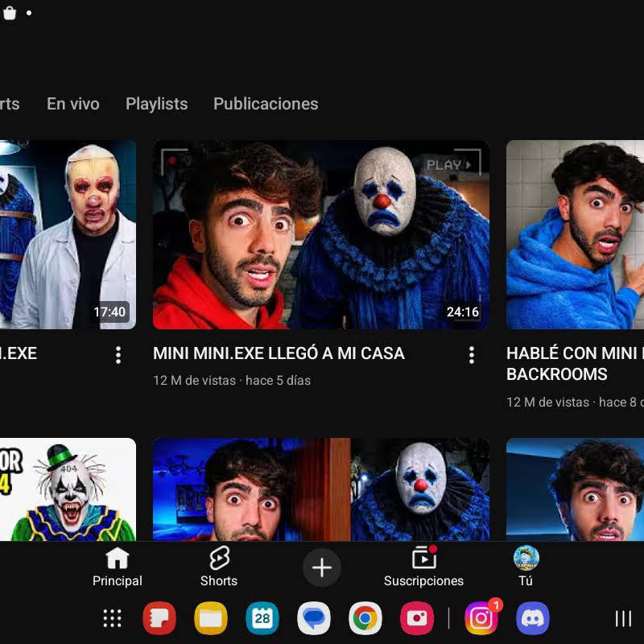The height and width of the screenshot is (644, 644).
Task: Open Instagram with the notification badge
Action: (481, 618)
